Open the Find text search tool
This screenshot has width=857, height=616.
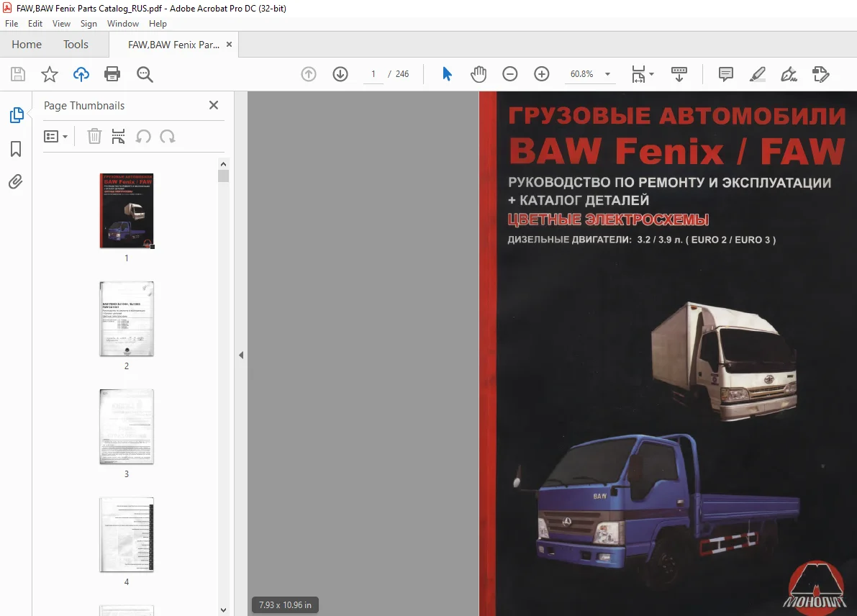[145, 74]
